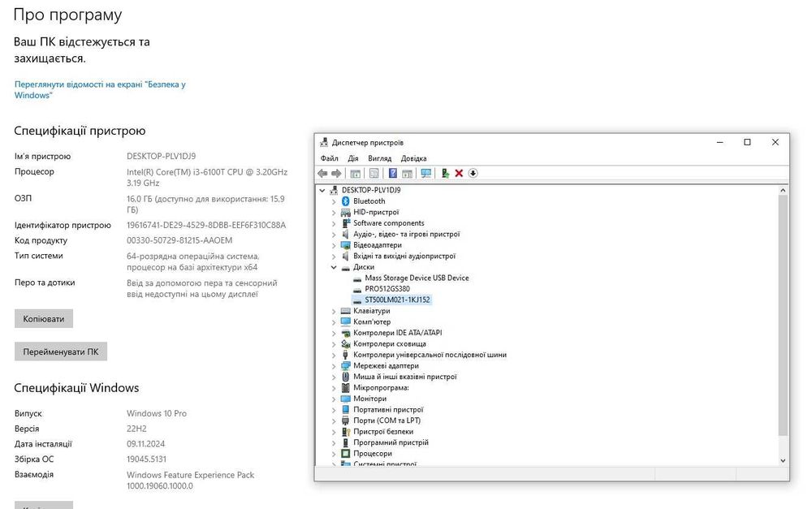Click the Порти (COM та LPT) icon

pyautogui.click(x=345, y=421)
